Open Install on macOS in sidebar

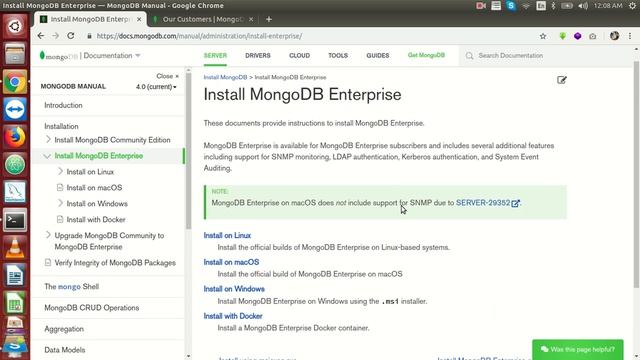[x=94, y=188]
